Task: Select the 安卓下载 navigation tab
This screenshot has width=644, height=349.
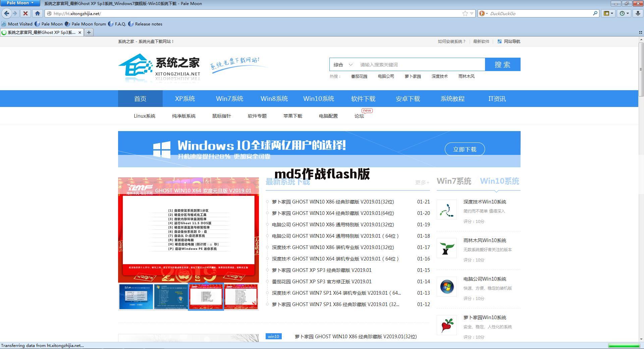Action: pyautogui.click(x=408, y=99)
